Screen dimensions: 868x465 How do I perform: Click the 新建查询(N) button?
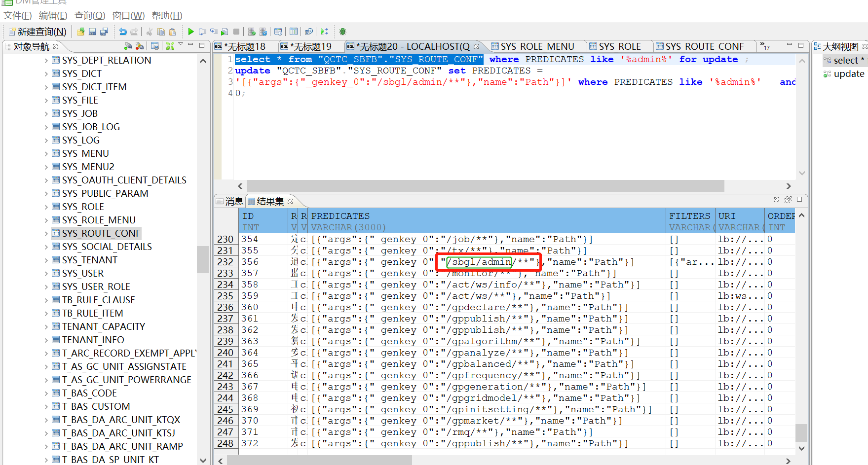38,32
